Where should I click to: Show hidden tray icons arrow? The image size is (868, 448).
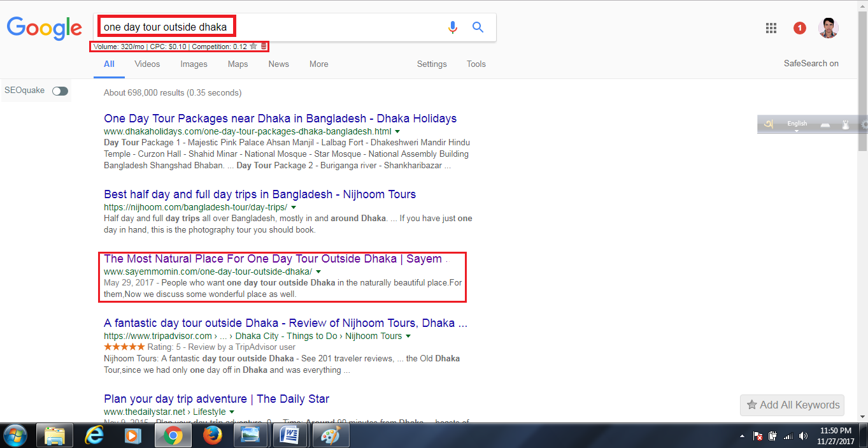743,437
